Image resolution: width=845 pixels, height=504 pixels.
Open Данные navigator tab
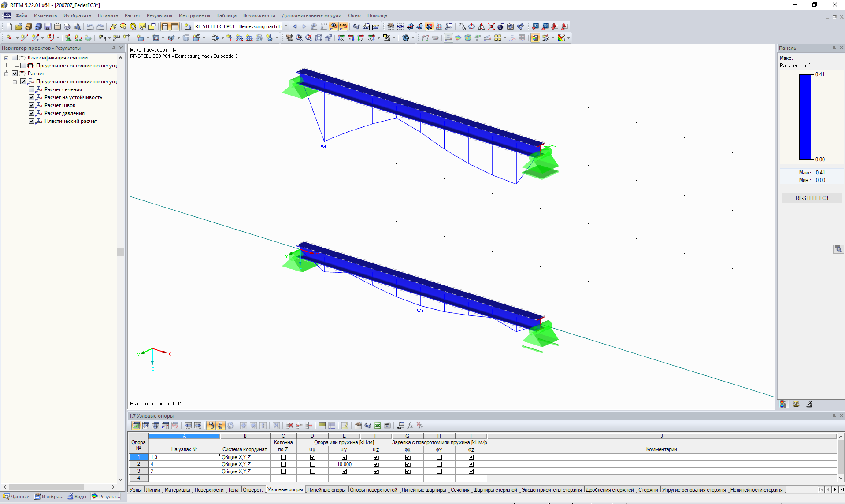point(16,497)
